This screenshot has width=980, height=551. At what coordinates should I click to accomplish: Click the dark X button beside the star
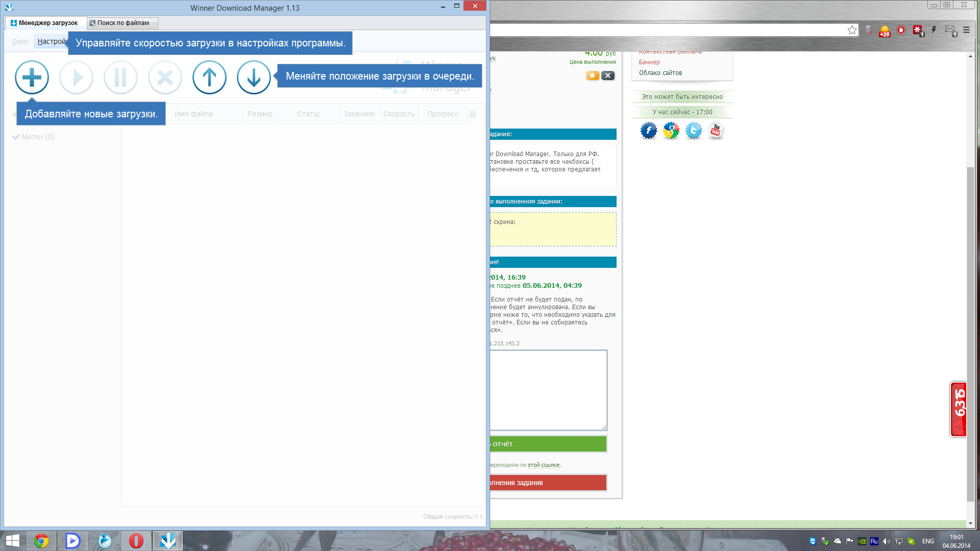click(608, 76)
